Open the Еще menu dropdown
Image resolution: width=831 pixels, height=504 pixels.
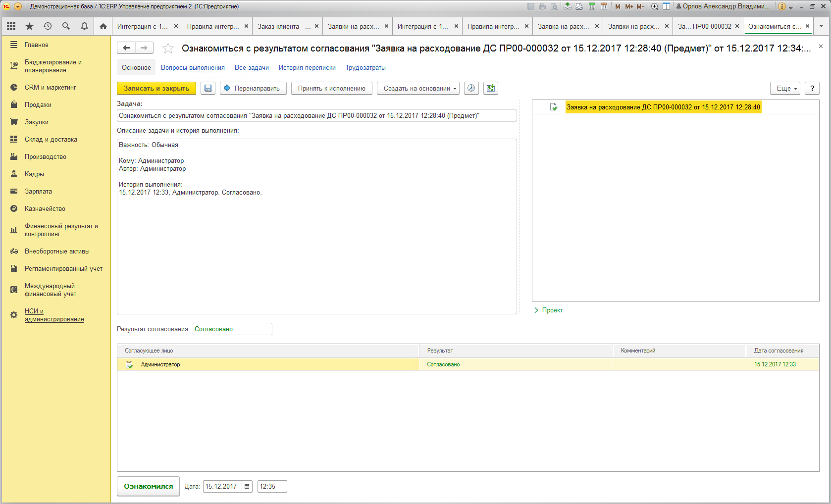coord(785,88)
